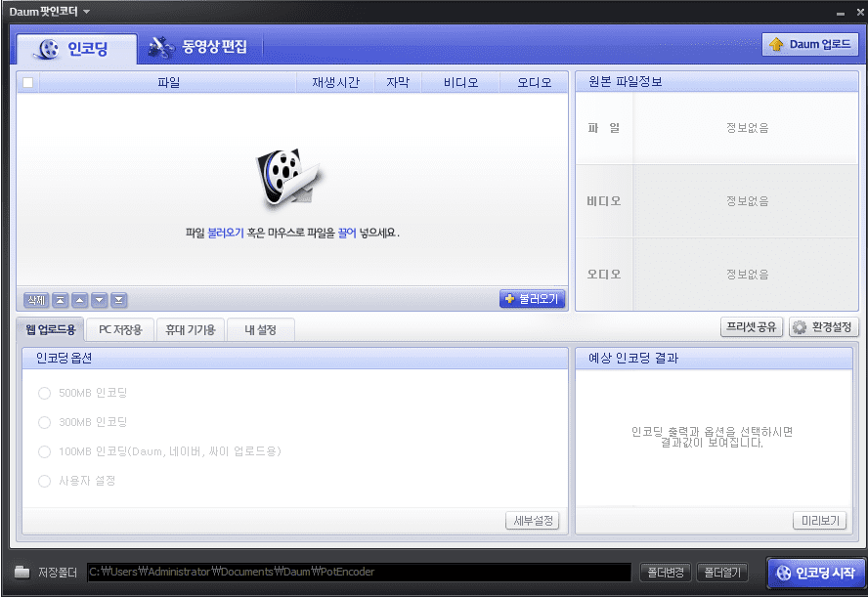The height and width of the screenshot is (597, 868).
Task: Move item to bottom with the bottom arrow icon
Action: (x=118, y=300)
